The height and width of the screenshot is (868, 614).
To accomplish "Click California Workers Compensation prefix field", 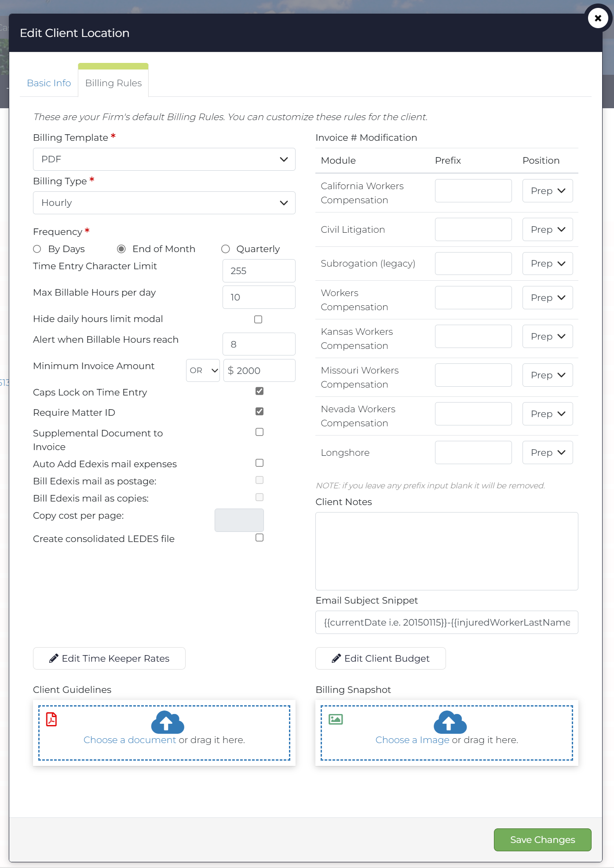I will (473, 191).
